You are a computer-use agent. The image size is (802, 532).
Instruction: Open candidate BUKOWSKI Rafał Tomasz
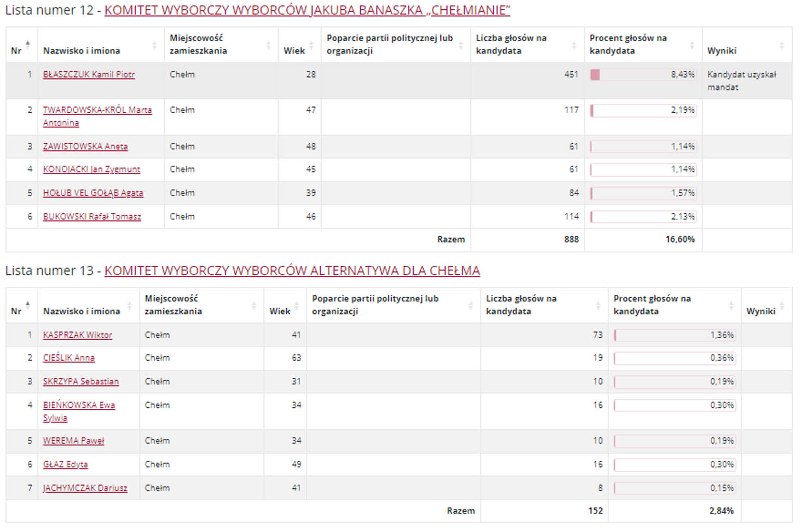point(92,217)
